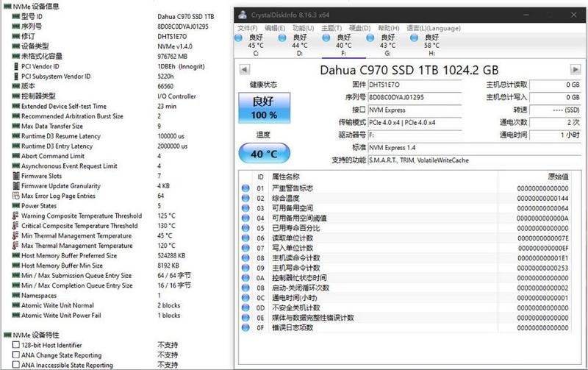This screenshot has width=588, height=370.
Task: Click the previous disk arrow button
Action: 245,69
